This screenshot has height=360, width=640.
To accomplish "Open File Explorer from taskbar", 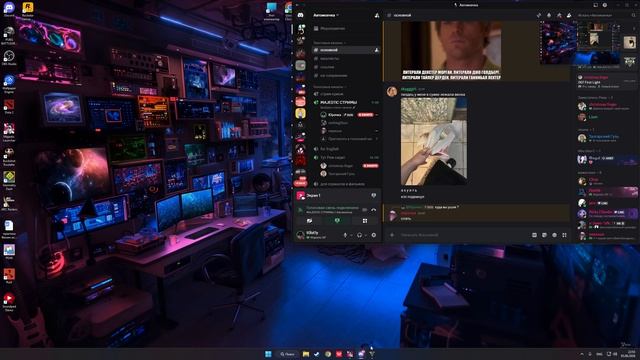I will click(306, 354).
